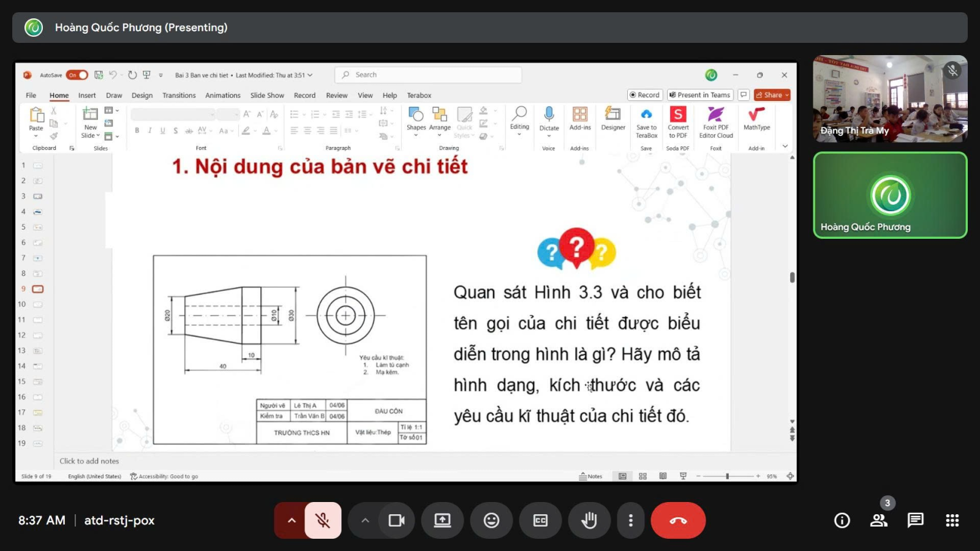The height and width of the screenshot is (551, 980).
Task: Switch to the Transitions ribbon tab
Action: 179,96
